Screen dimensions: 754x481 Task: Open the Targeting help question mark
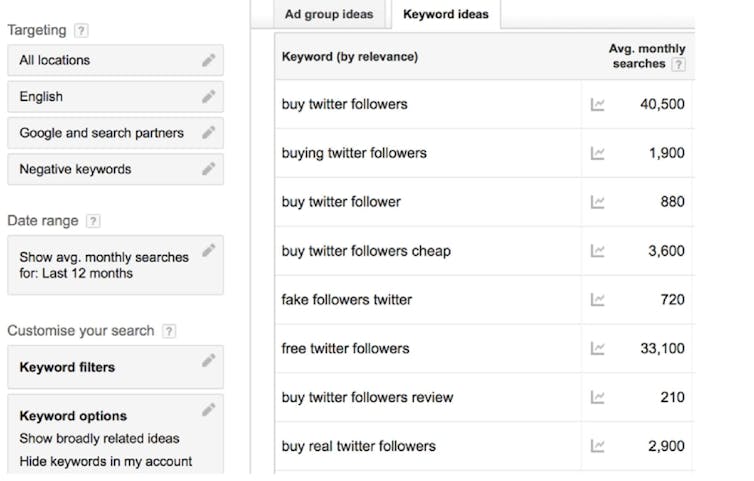[x=81, y=31]
